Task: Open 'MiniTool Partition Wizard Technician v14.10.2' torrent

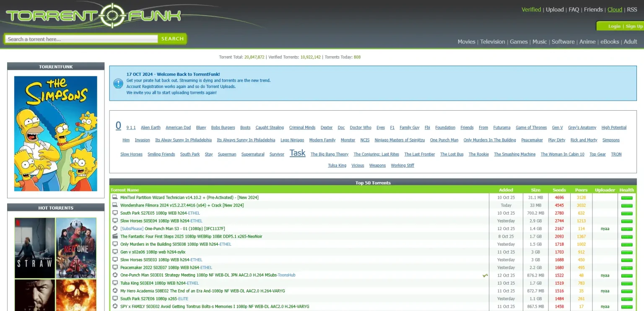Action: 190,197
